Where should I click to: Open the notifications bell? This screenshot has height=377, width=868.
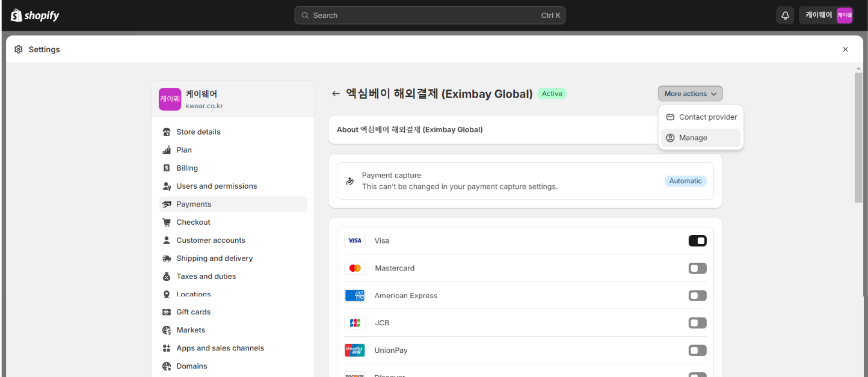[x=785, y=16]
